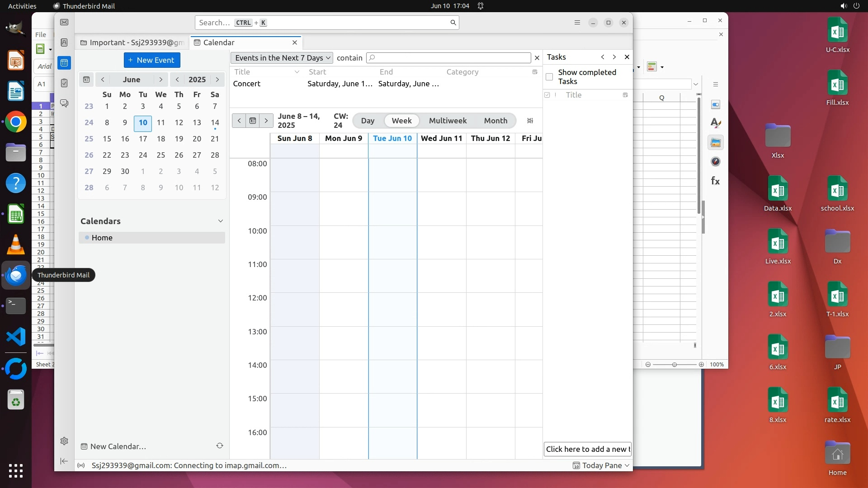
Task: Click the event filter search field
Action: [448, 58]
